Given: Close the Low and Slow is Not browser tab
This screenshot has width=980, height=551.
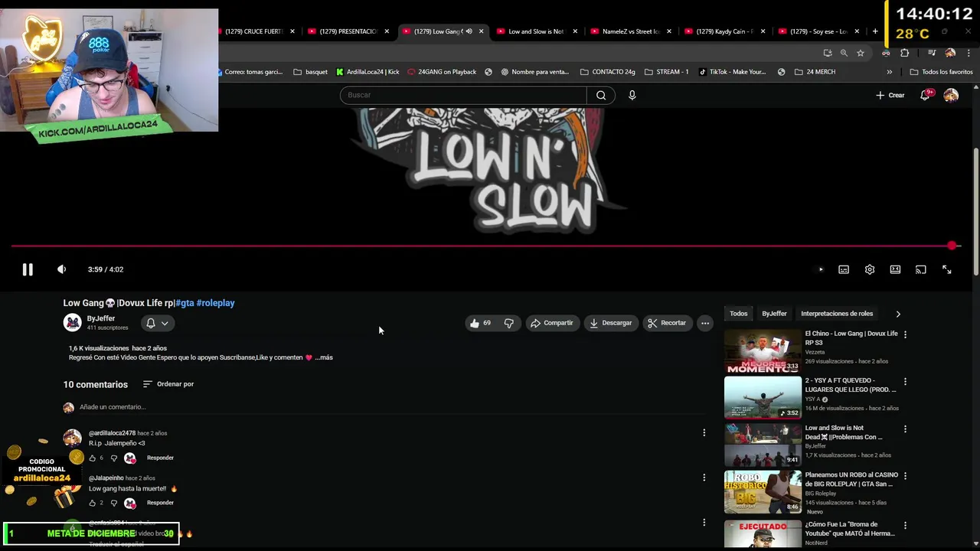Looking at the screenshot, I should tap(575, 31).
